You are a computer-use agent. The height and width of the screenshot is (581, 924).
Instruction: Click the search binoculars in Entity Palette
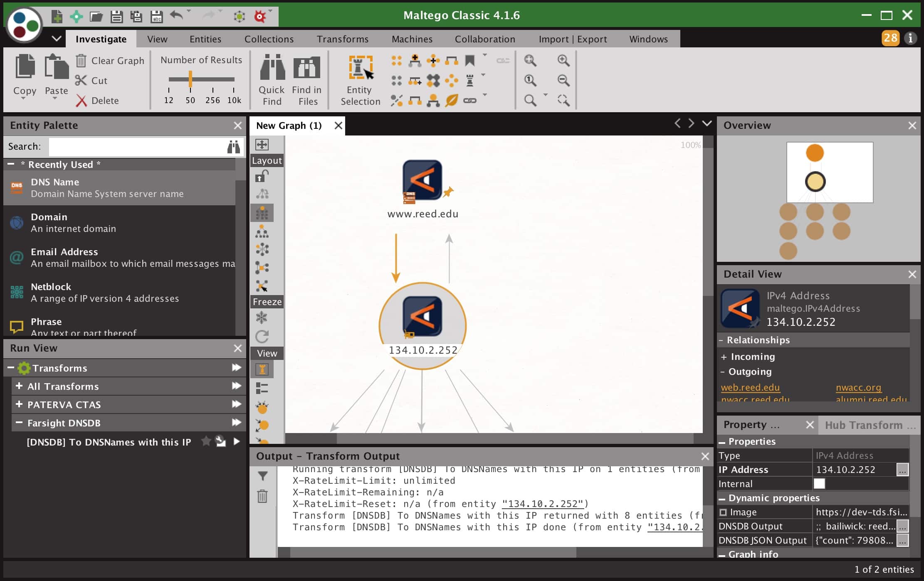[234, 147]
